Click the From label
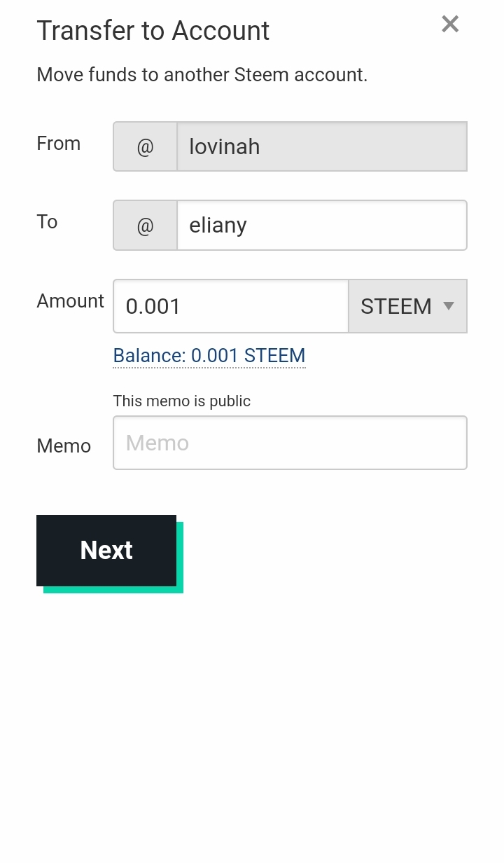The width and height of the screenshot is (504, 863). pos(58,144)
